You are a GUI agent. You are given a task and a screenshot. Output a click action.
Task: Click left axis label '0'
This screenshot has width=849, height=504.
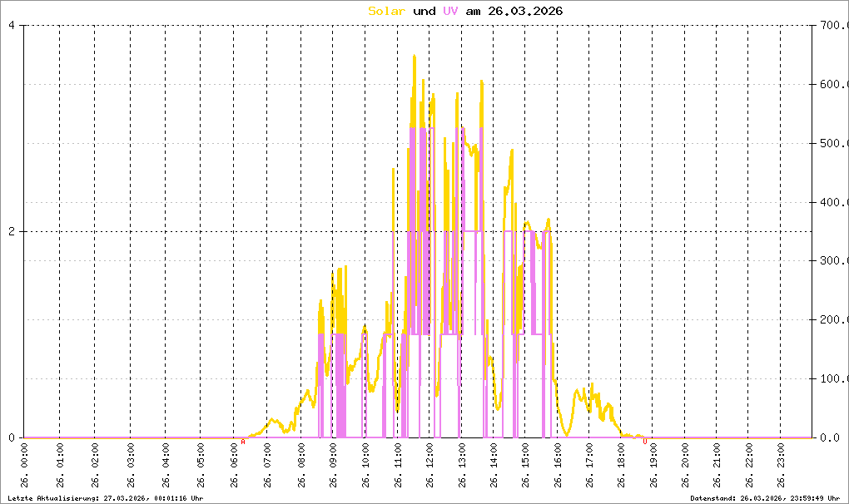(x=12, y=437)
